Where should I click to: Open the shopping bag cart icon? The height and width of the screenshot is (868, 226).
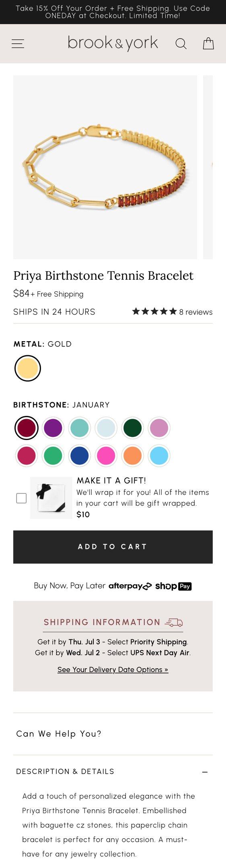coord(208,43)
